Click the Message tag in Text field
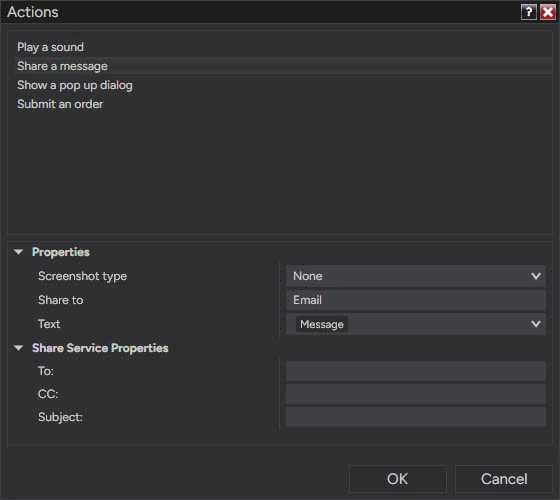This screenshot has width=560, height=500. (x=322, y=324)
